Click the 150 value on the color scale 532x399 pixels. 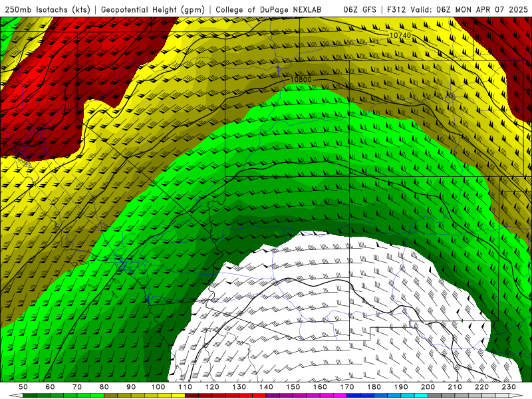[x=293, y=387]
